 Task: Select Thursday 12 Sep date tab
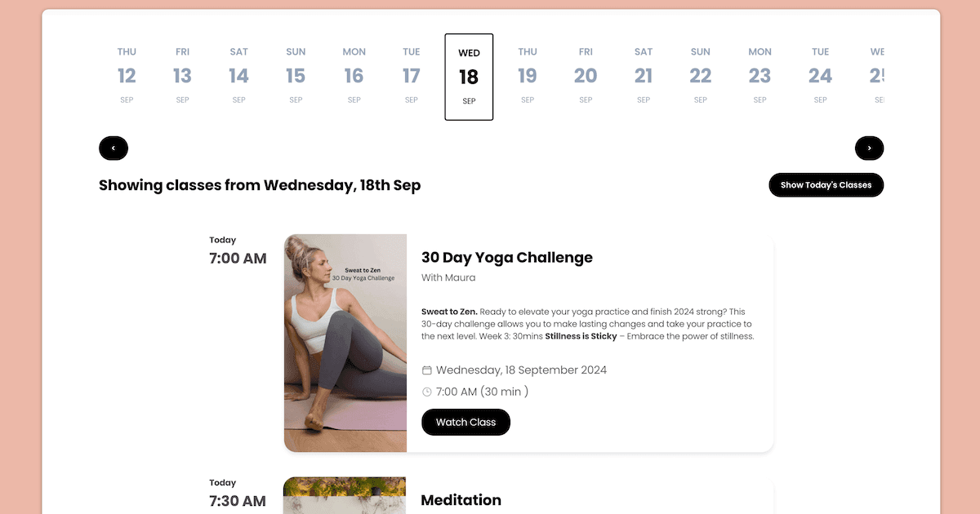[127, 76]
